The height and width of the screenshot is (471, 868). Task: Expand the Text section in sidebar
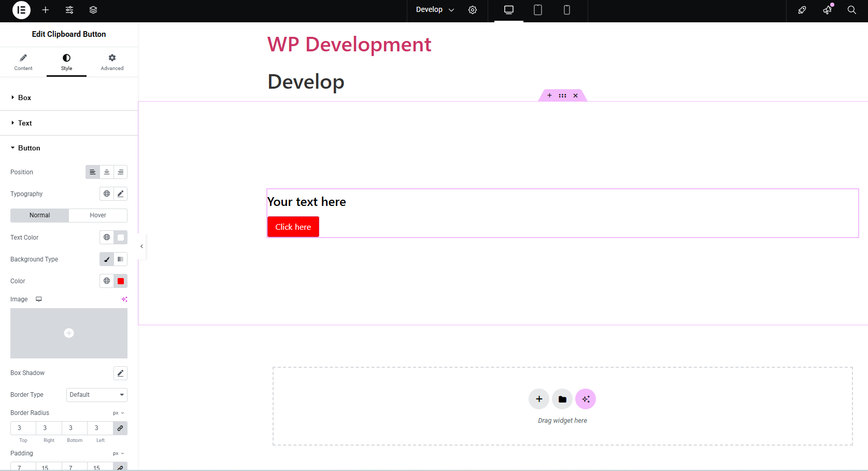click(x=25, y=123)
